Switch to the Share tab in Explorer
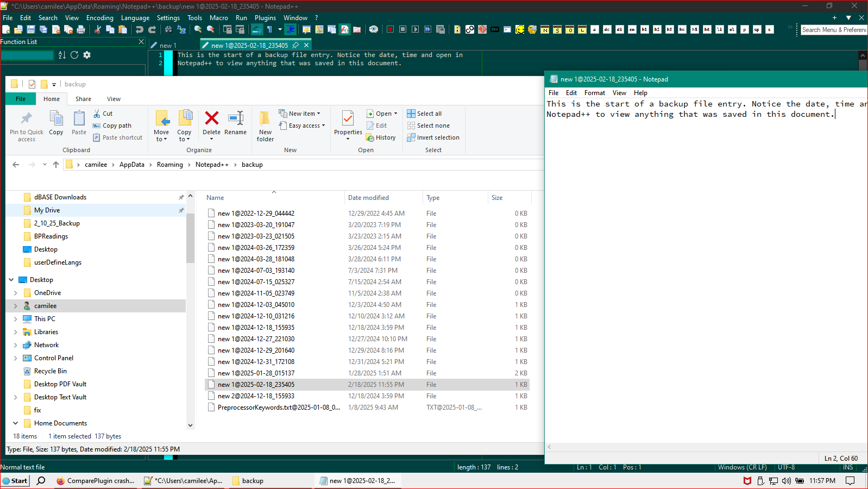This screenshot has height=489, width=868. pos(83,99)
